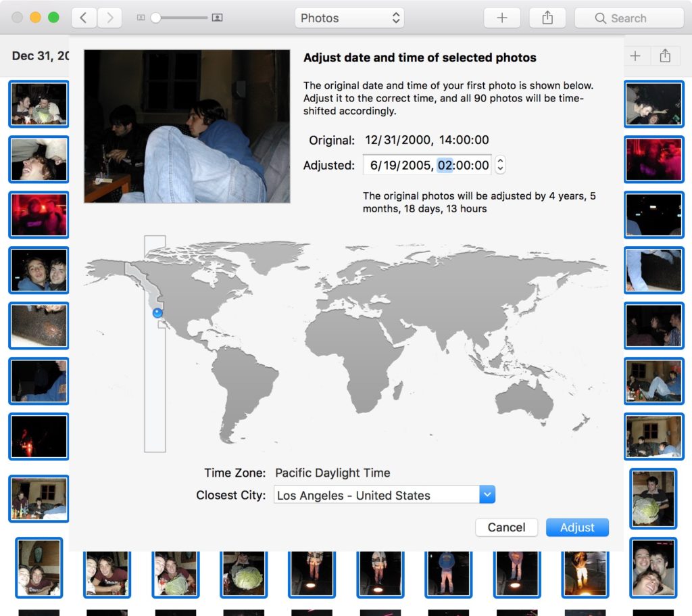
Task: Click the dialog's preview photo
Action: click(187, 126)
